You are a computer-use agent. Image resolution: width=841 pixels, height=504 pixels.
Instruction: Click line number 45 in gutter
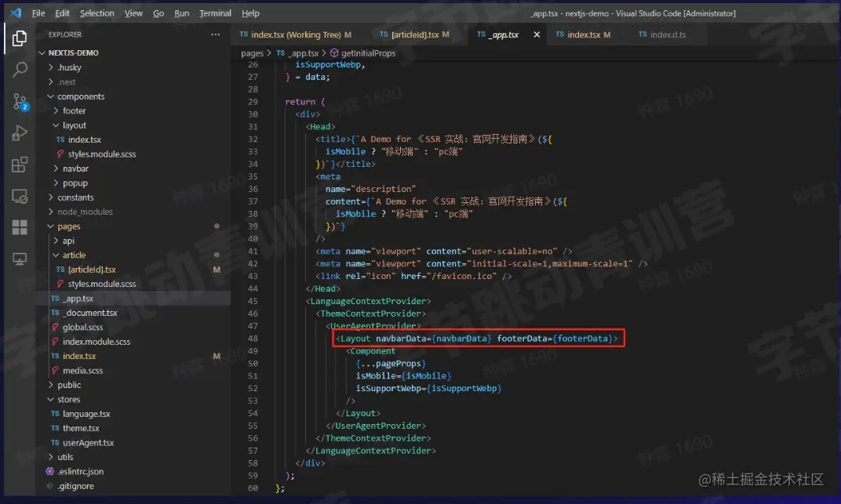tap(253, 301)
